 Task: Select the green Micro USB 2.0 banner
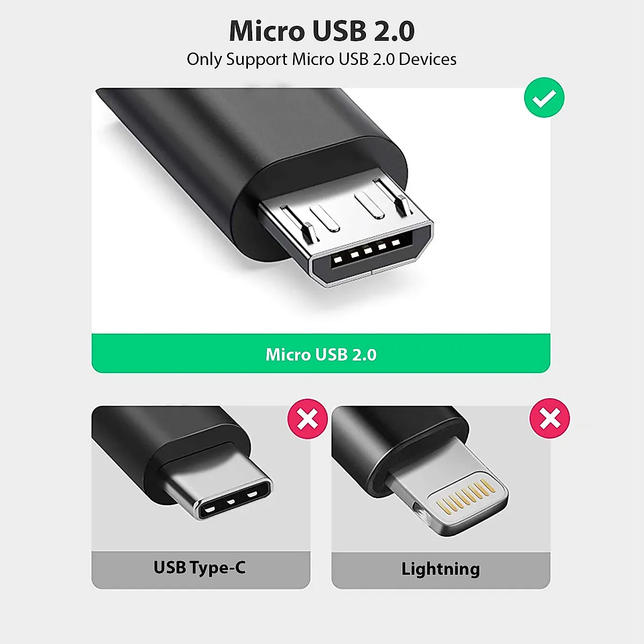click(x=321, y=354)
